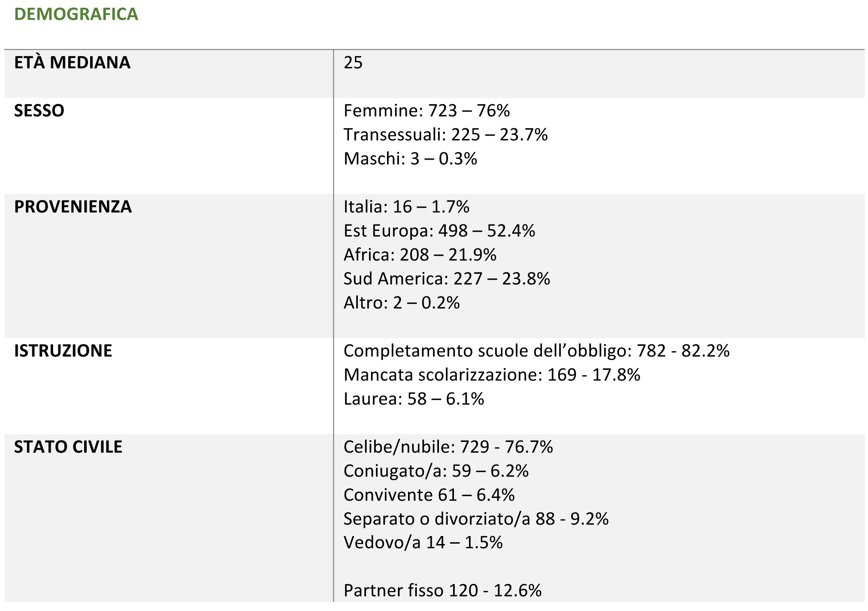
Task: Click the Laurea: 58 – 6.1% line
Action: click(414, 399)
